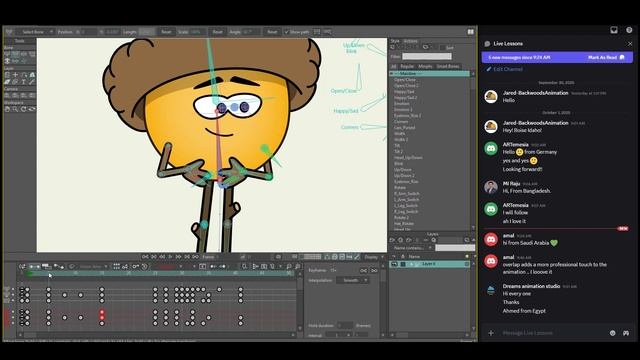640x360 pixels.
Task: Click the ARTemesia username on Hello message
Action: (x=516, y=144)
